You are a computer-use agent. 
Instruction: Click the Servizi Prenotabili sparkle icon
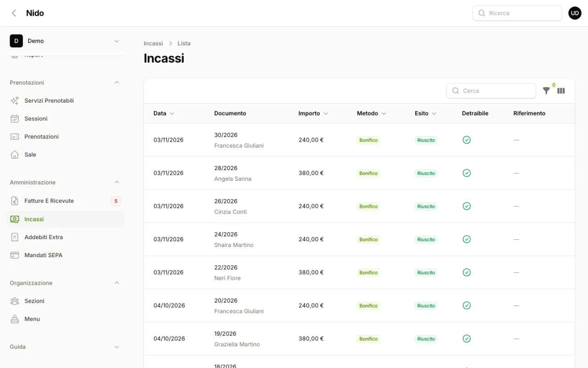point(15,100)
